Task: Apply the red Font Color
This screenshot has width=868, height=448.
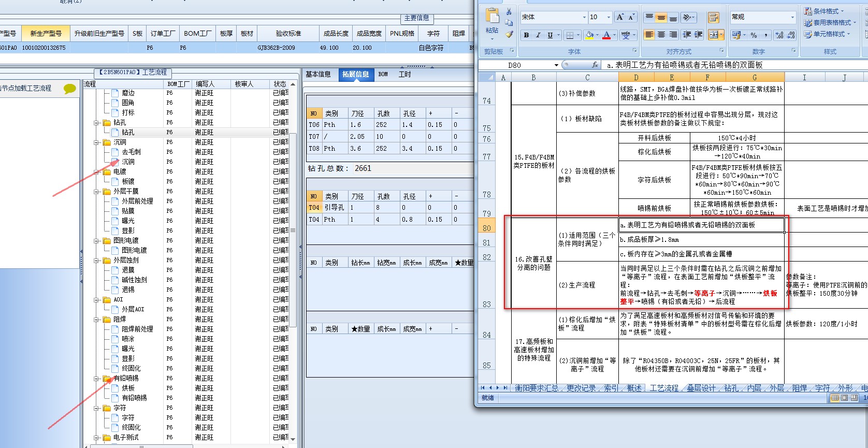Action: (x=606, y=35)
